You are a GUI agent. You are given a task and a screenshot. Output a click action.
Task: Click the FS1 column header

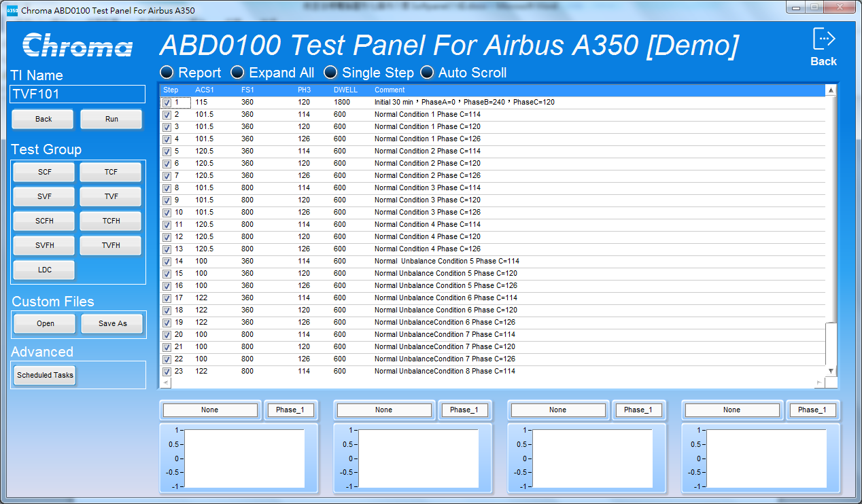point(247,90)
